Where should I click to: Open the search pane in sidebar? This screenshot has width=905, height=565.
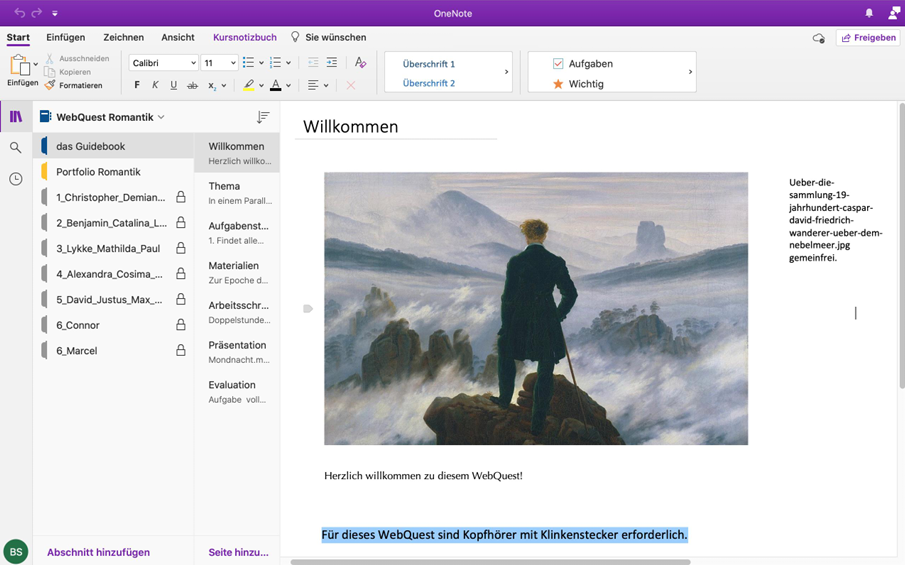click(16, 148)
